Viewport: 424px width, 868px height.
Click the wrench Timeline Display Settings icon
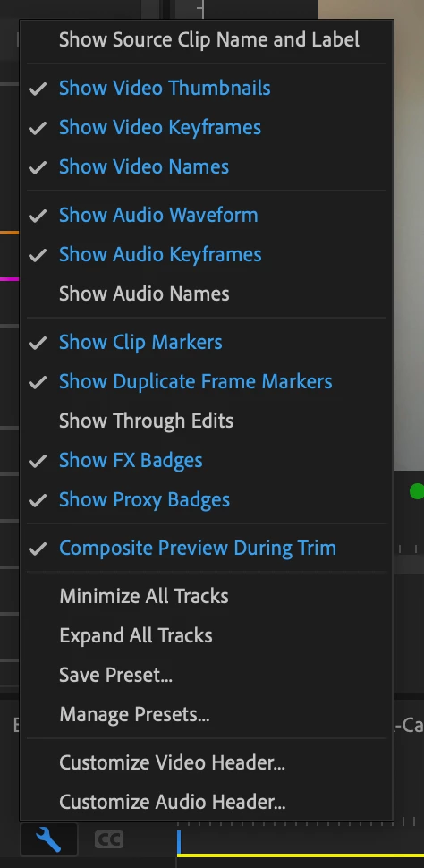[48, 840]
